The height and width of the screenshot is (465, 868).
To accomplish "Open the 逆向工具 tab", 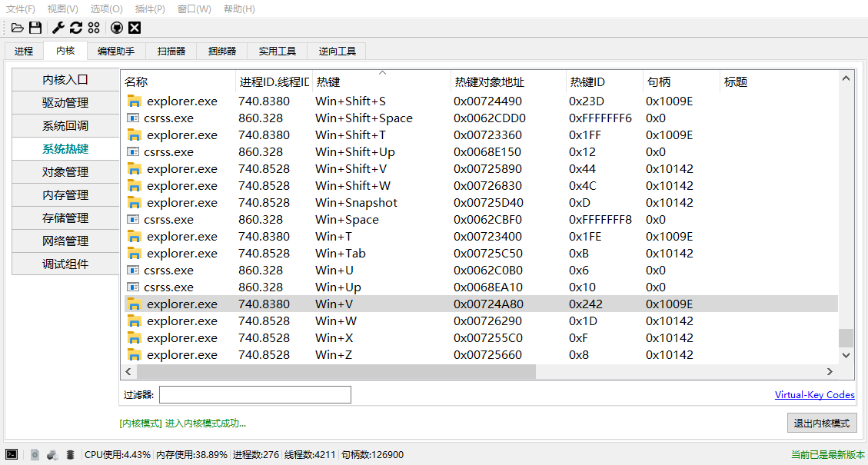I will (337, 51).
